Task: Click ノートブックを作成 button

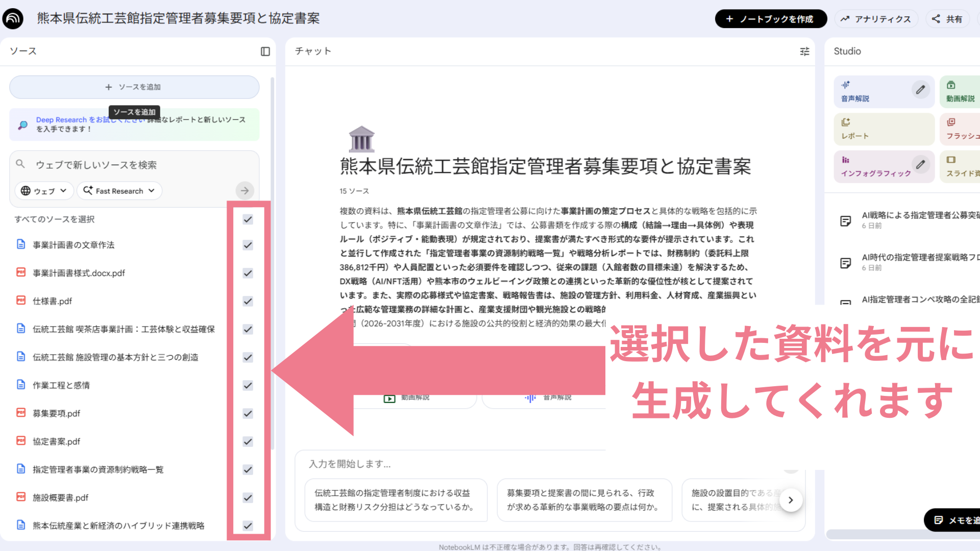Action: (x=771, y=19)
